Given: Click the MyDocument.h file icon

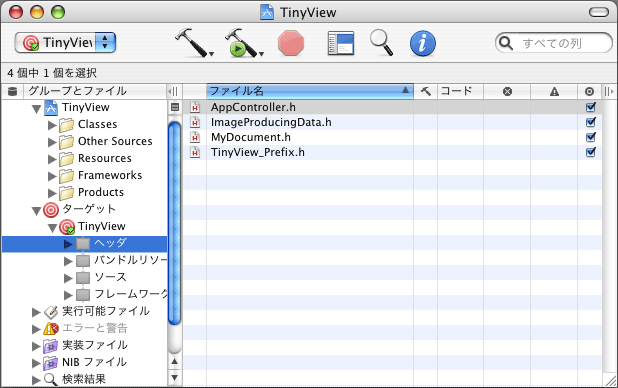Looking at the screenshot, I should pyautogui.click(x=195, y=137).
